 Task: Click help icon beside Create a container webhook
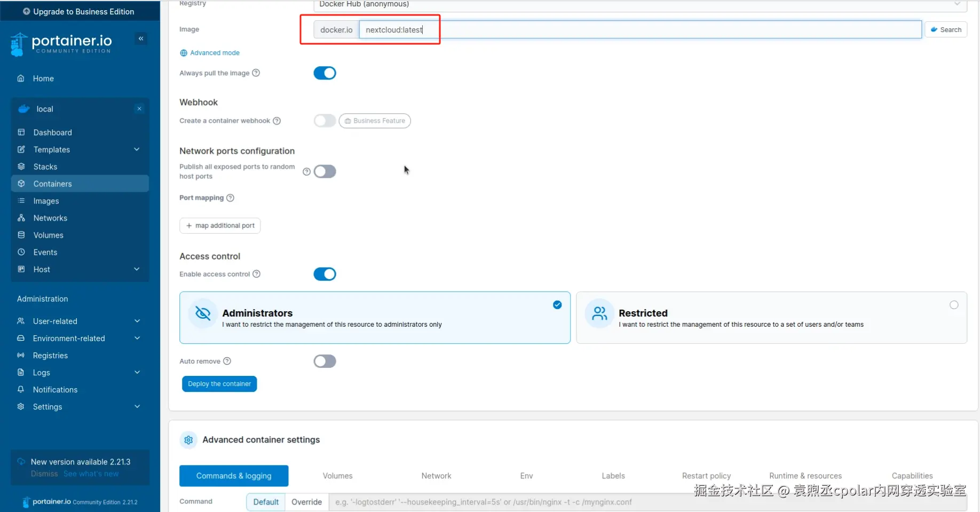(277, 121)
